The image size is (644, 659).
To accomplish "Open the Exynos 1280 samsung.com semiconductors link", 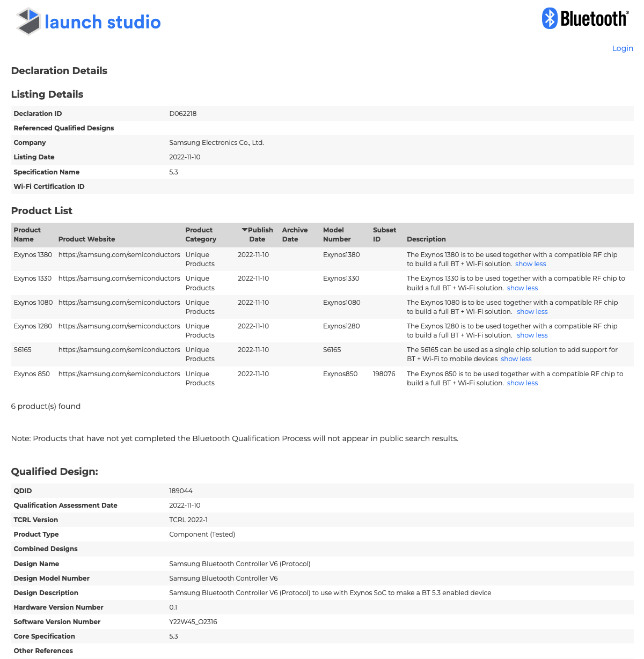I will 119,326.
